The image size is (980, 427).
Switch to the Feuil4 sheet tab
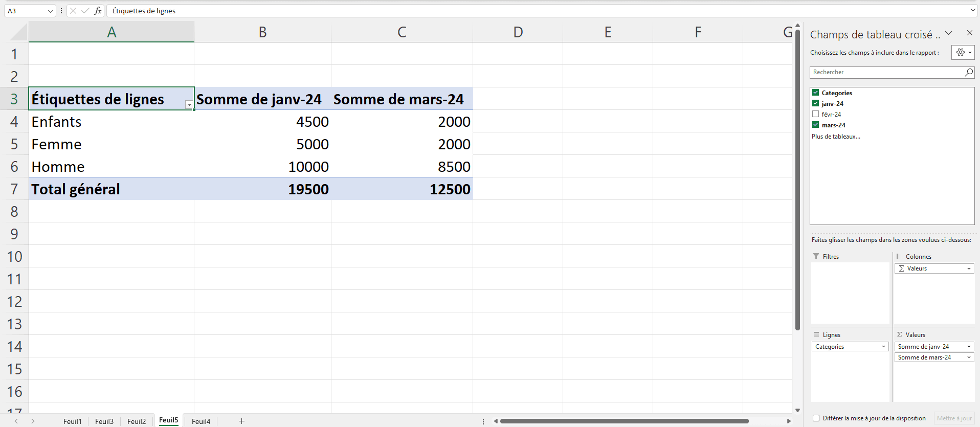[x=201, y=421]
